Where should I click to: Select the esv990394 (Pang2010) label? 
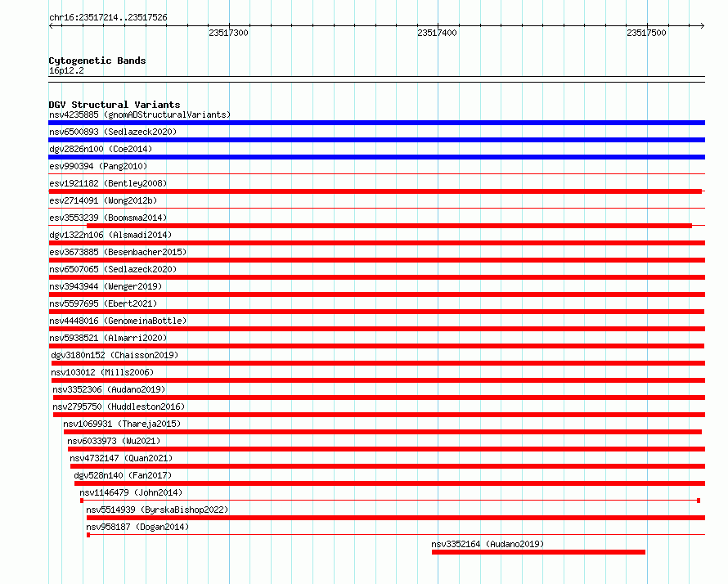(x=98, y=166)
